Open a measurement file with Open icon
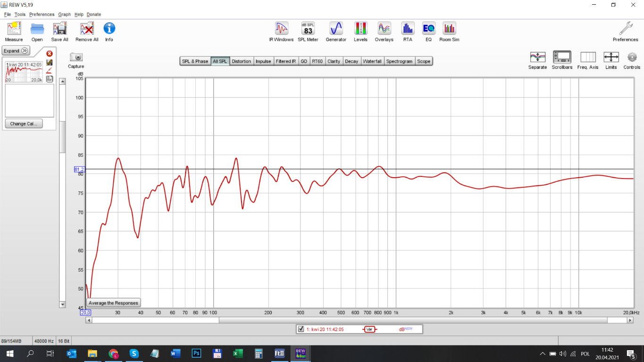This screenshot has width=644, height=362. pos(37,29)
